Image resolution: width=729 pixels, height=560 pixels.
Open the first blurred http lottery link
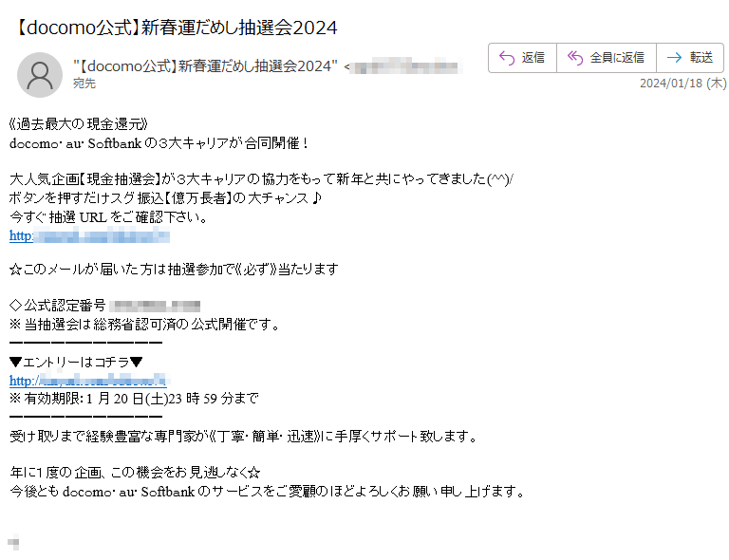pyautogui.click(x=89, y=235)
